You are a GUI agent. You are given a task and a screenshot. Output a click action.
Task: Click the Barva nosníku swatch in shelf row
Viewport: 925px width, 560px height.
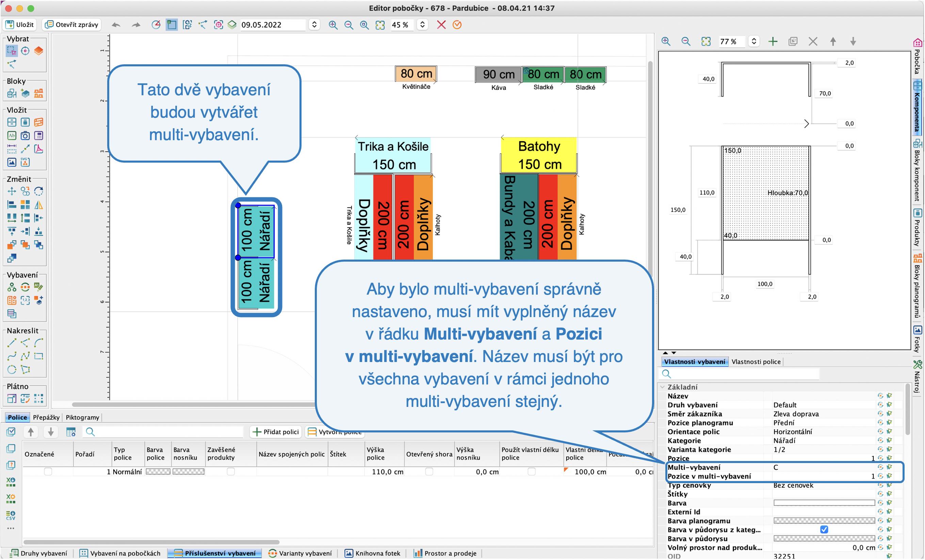click(189, 472)
